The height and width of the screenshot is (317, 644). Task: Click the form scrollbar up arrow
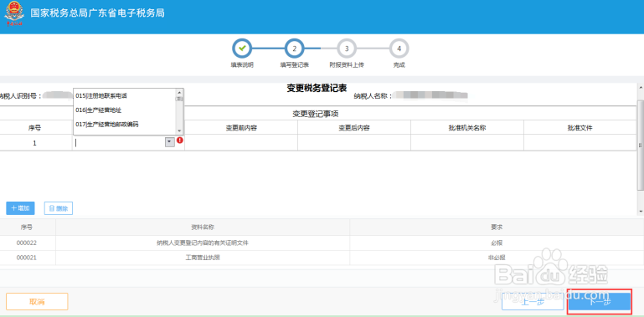(641, 87)
